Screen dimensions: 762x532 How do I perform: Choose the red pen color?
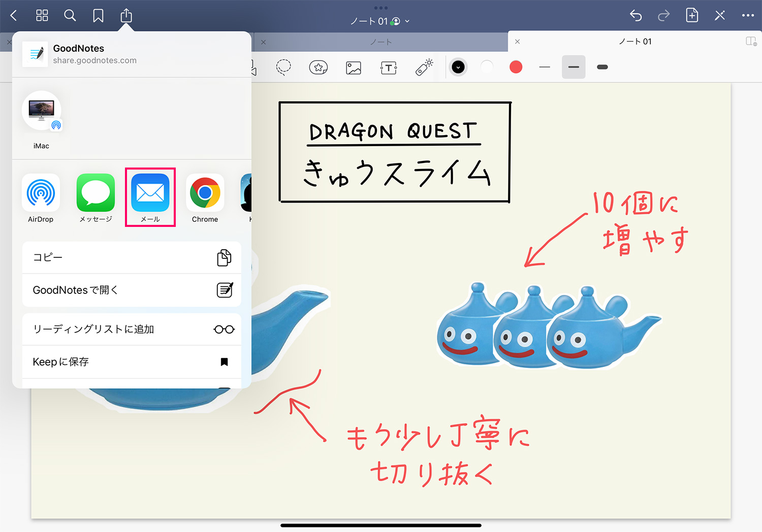point(516,67)
